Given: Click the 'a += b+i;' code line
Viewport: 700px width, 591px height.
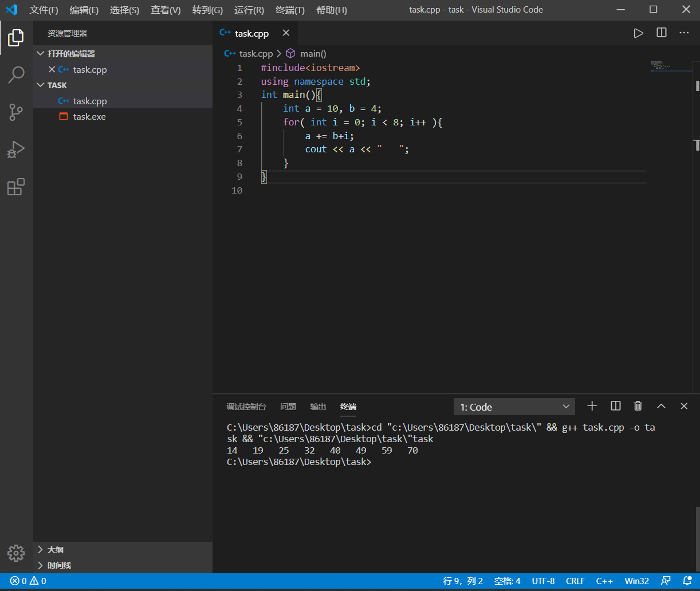Looking at the screenshot, I should pyautogui.click(x=329, y=136).
